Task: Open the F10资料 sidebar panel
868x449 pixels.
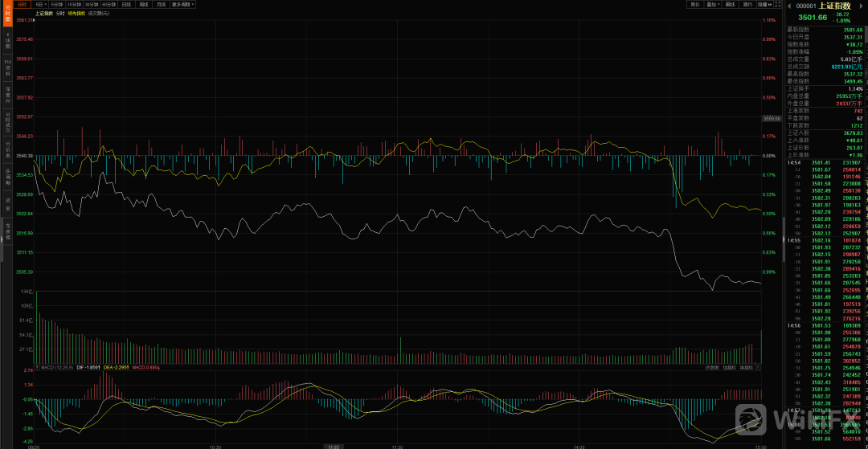Action: 8,68
